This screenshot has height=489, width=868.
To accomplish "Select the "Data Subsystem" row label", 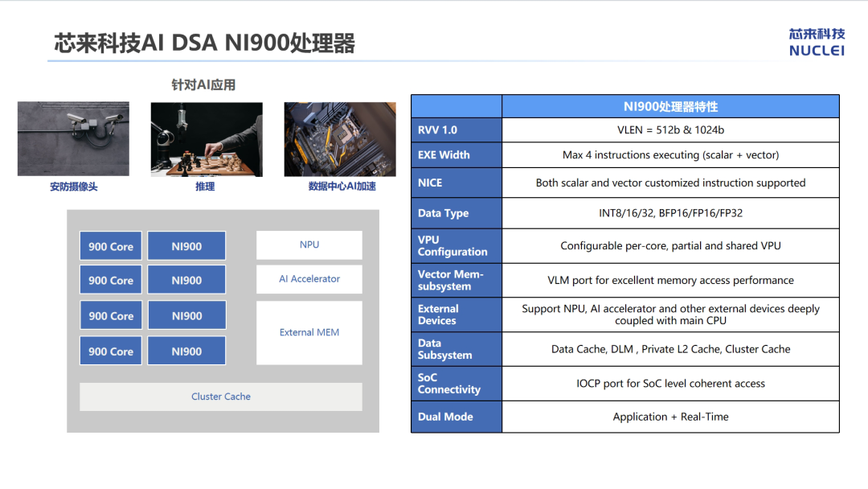I will 457,349.
